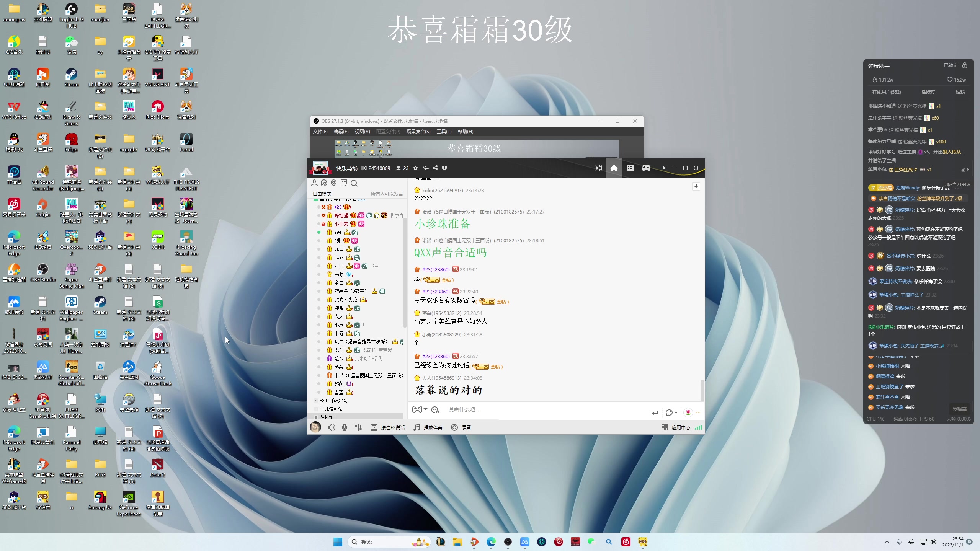Open OBS 帮助(H) menu
This screenshot has width=980, height=551.
(465, 132)
